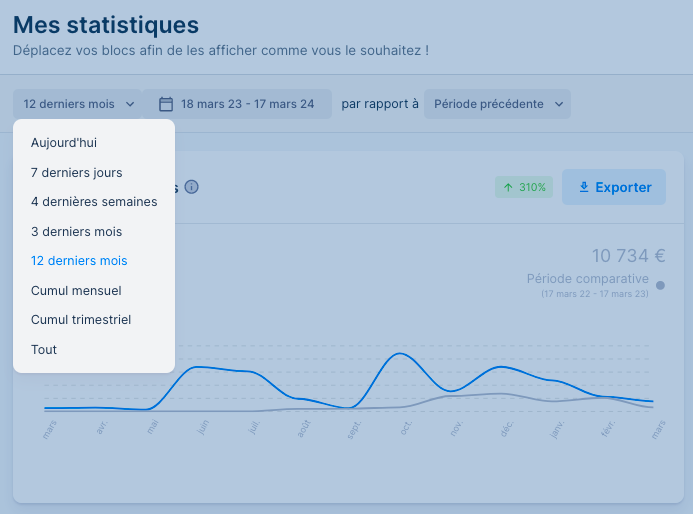Open date range 18 mars 23 - 17 mars 24
The width and height of the screenshot is (693, 514).
pos(237,104)
